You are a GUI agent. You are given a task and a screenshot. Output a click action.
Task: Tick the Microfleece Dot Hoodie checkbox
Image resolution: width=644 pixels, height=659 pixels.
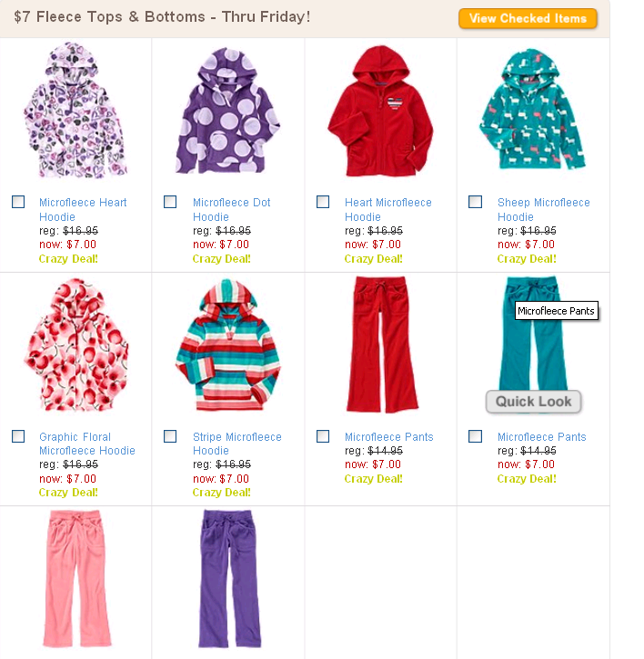pyautogui.click(x=170, y=202)
